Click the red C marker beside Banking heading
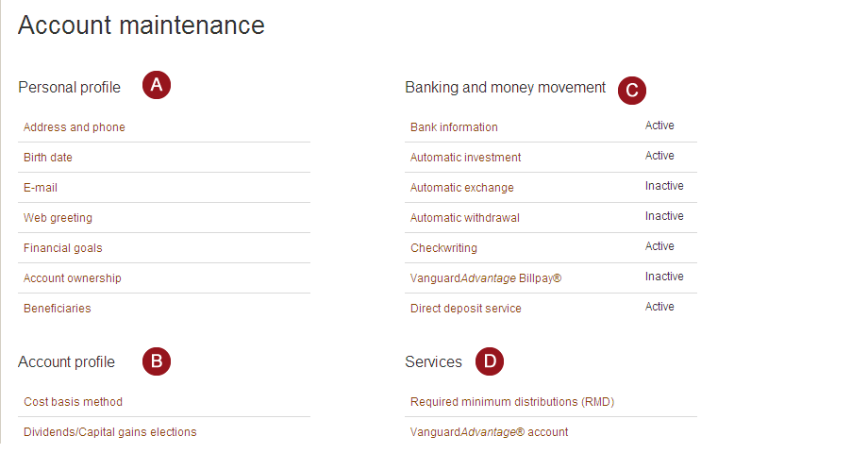Screen dimensions: 868x453 point(632,91)
